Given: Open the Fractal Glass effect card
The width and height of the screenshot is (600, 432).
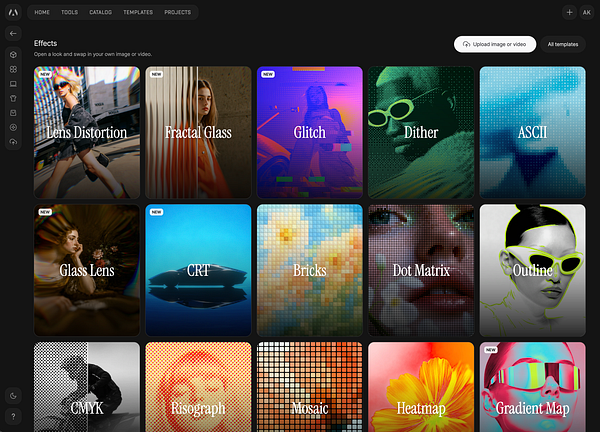Looking at the screenshot, I should click(x=198, y=132).
